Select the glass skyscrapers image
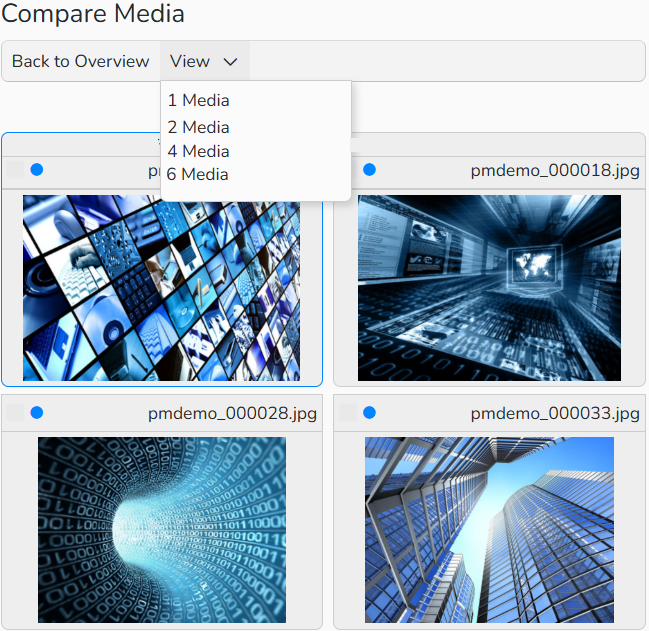The image size is (649, 631). pyautogui.click(x=489, y=530)
